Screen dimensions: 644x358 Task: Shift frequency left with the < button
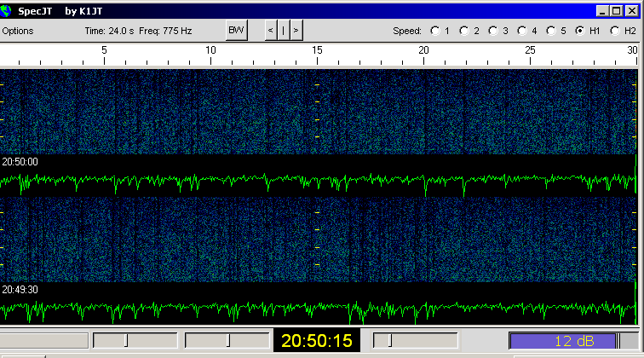coord(270,30)
